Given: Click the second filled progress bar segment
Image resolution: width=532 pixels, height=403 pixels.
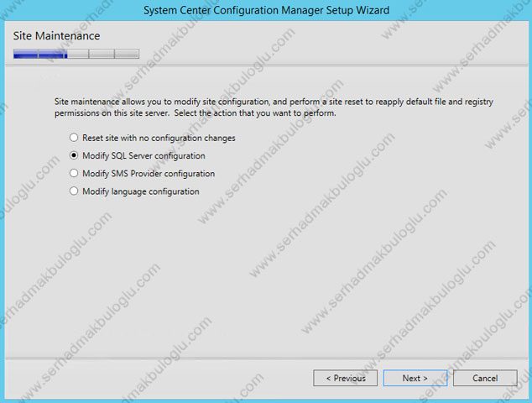Looking at the screenshot, I should click(x=52, y=55).
